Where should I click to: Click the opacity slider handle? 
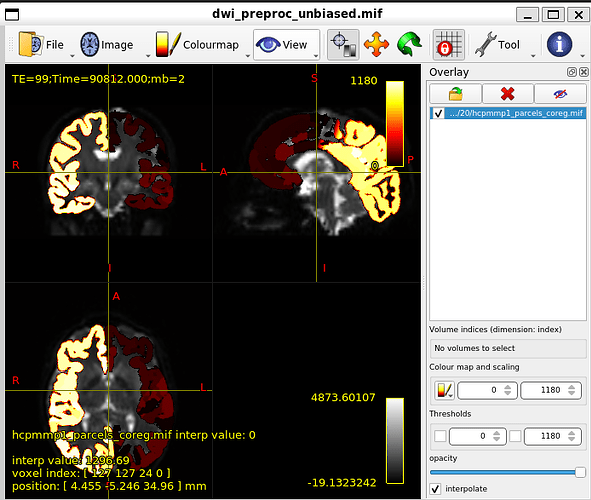point(580,472)
